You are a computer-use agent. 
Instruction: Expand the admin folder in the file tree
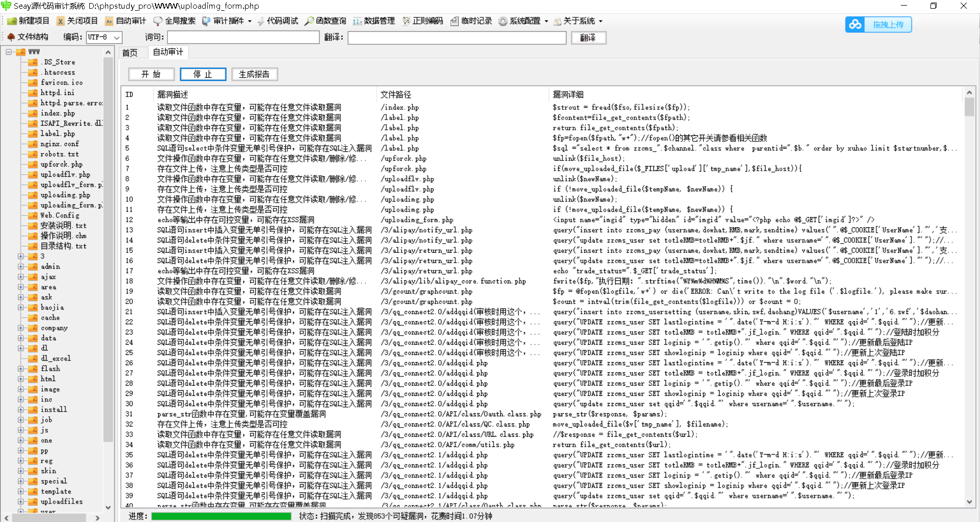pos(20,266)
